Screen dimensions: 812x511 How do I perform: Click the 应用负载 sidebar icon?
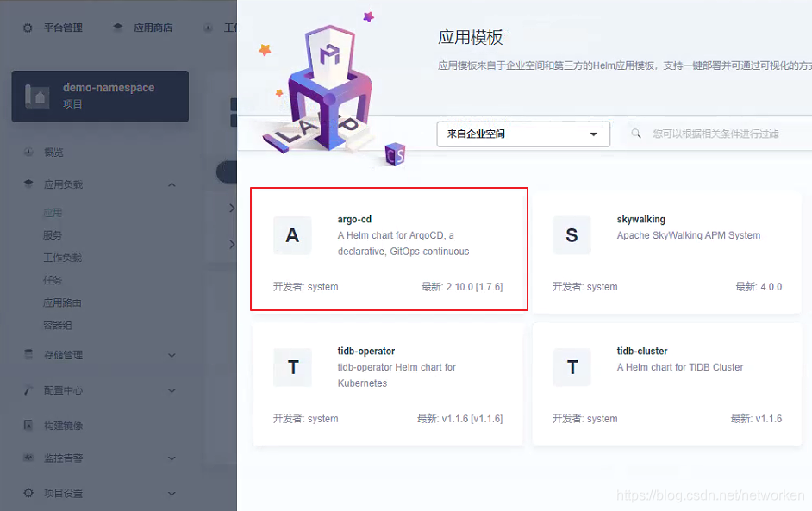tap(28, 184)
